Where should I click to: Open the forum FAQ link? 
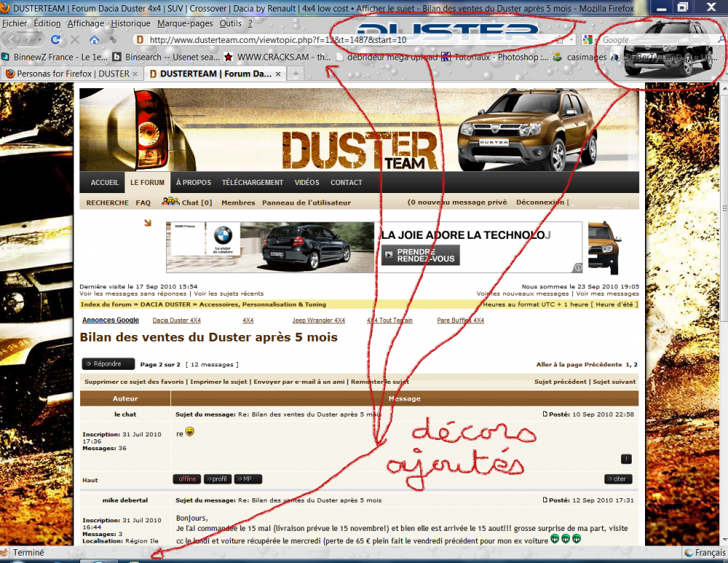click(143, 202)
